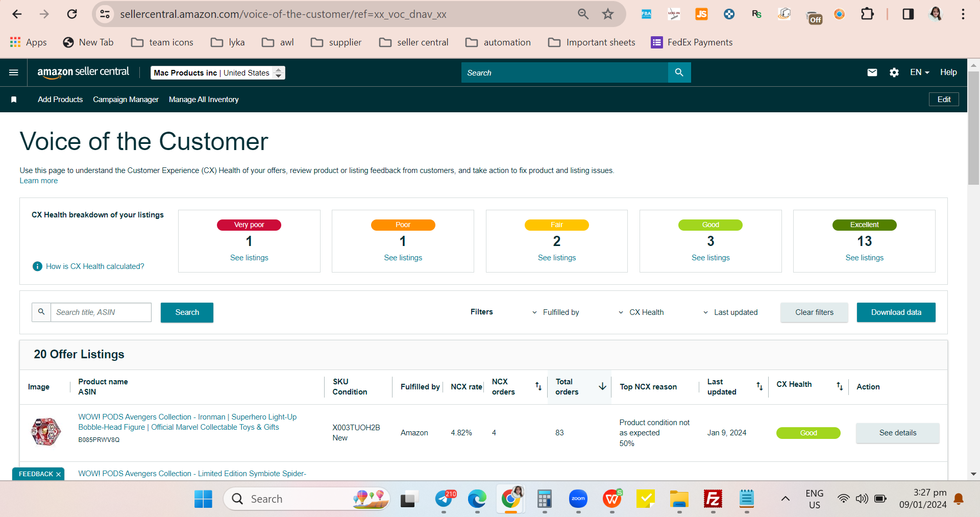The width and height of the screenshot is (980, 517).
Task: Sort by the CX Health column arrows
Action: [840, 386]
